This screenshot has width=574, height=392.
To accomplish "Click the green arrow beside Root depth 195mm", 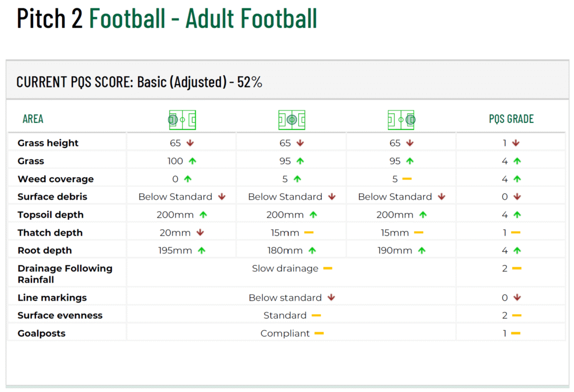I will pyautogui.click(x=202, y=251).
